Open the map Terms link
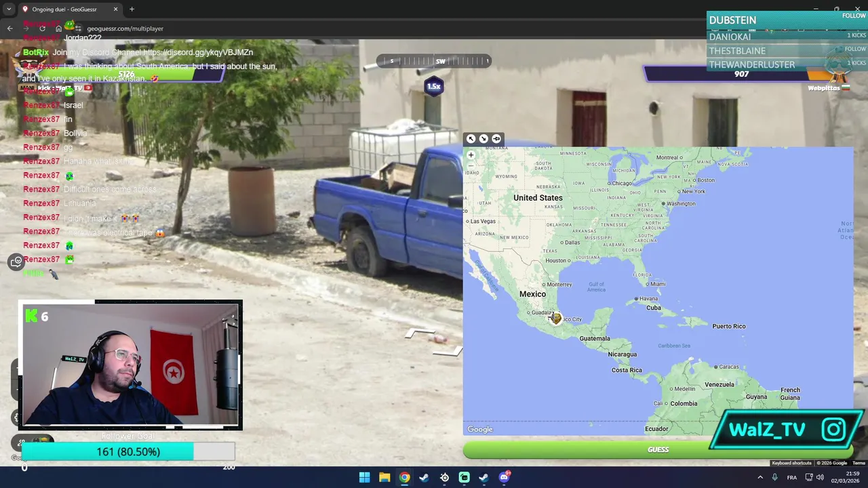The image size is (868, 488). coord(859,463)
